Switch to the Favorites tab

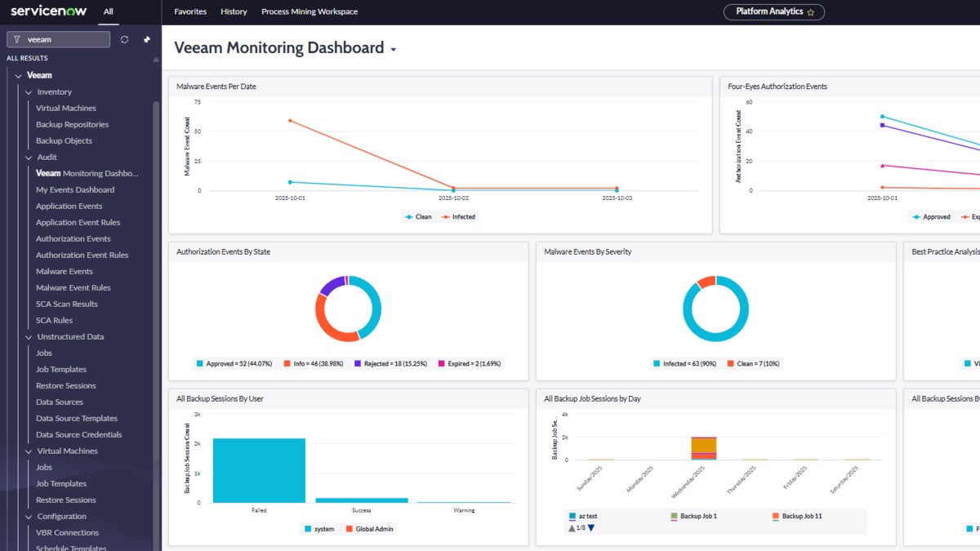[190, 11]
